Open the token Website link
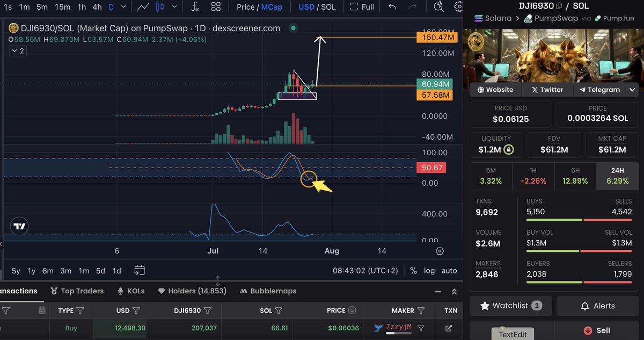Image resolution: width=644 pixels, height=340 pixels. [494, 90]
